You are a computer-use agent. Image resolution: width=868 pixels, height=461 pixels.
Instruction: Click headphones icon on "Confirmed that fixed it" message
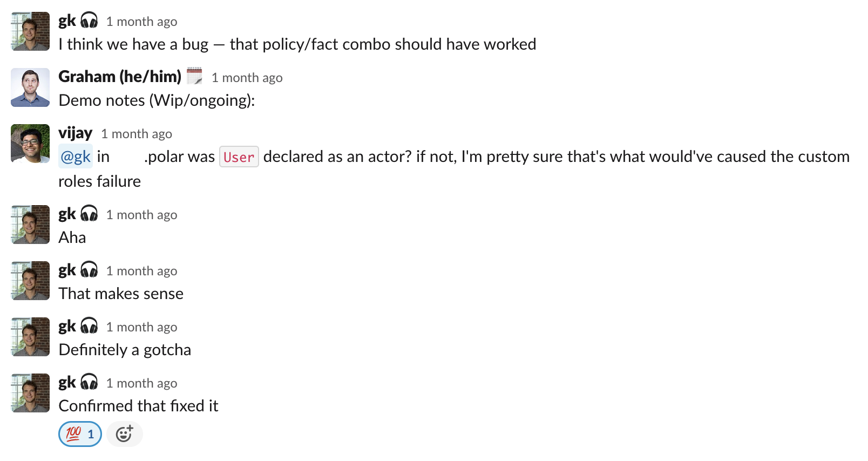click(x=89, y=383)
